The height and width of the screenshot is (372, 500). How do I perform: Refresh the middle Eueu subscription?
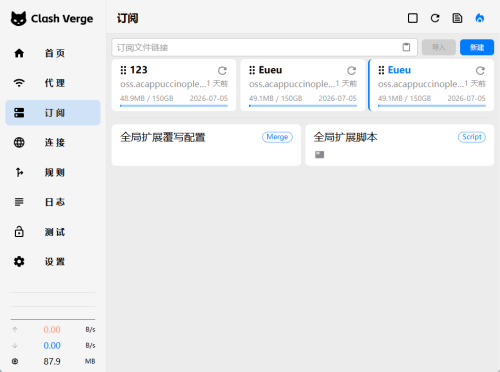point(351,70)
